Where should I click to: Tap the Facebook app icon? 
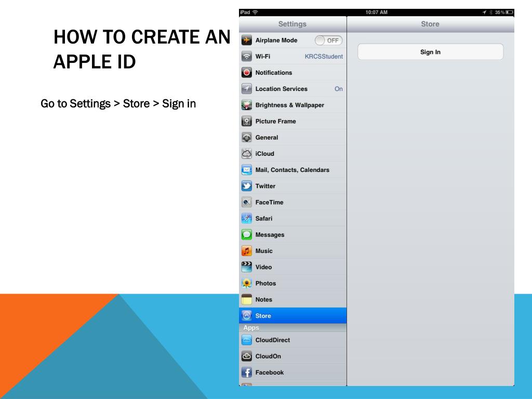coord(247,373)
